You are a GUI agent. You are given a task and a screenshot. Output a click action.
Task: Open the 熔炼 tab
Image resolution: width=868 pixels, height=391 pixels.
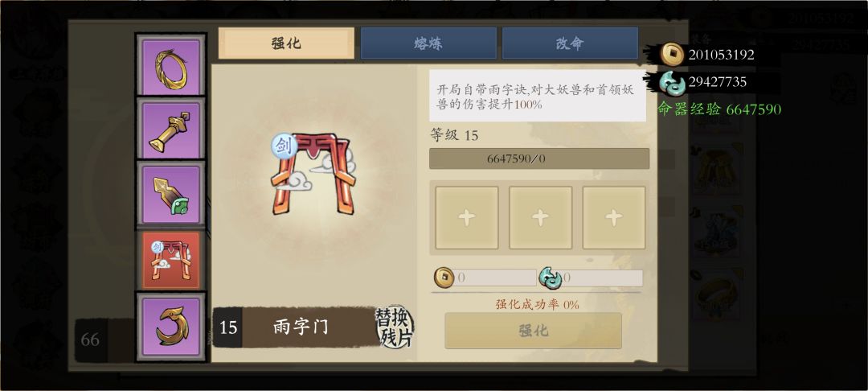[x=428, y=43]
